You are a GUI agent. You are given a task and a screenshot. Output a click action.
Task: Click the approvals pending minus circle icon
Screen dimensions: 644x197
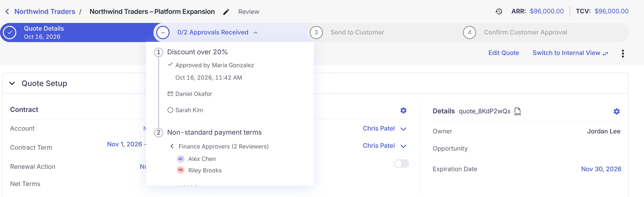(163, 33)
